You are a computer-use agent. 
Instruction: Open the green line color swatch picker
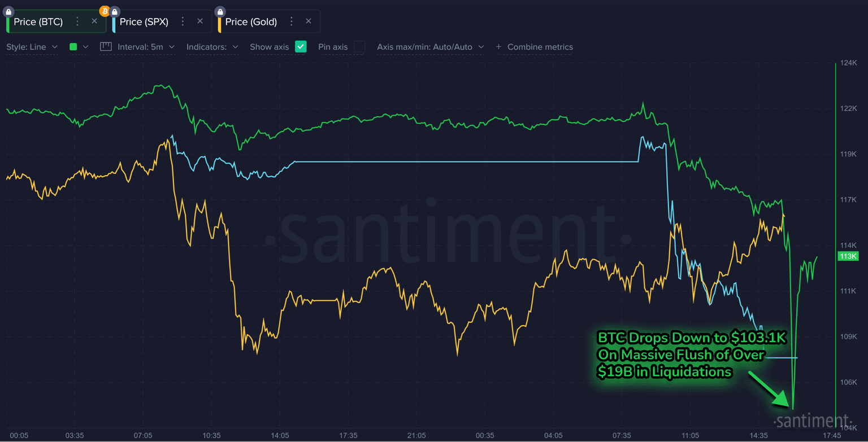tap(79, 47)
